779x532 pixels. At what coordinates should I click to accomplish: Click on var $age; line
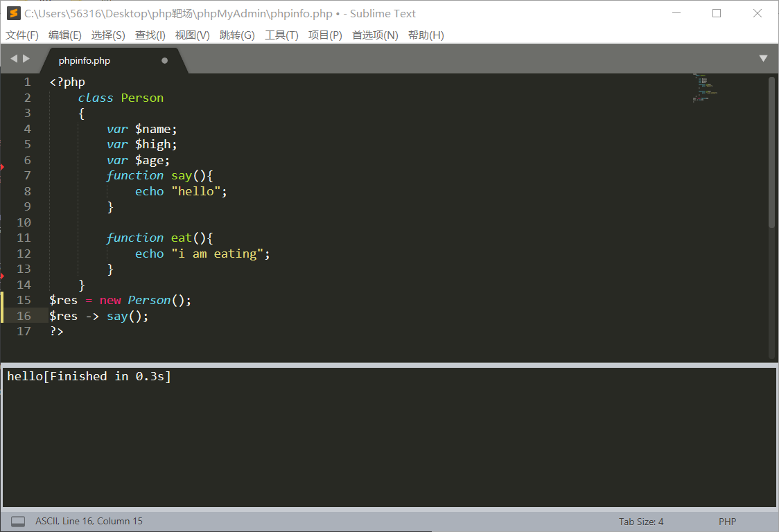pyautogui.click(x=138, y=161)
